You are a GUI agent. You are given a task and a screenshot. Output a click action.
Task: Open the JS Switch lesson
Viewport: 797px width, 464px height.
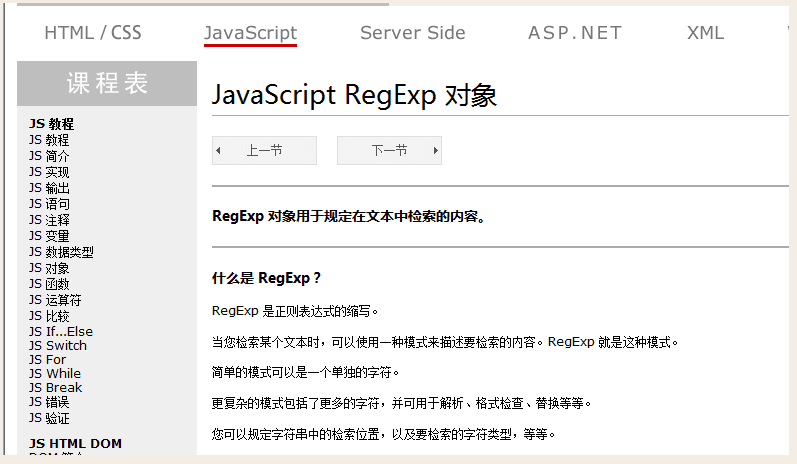[58, 345]
